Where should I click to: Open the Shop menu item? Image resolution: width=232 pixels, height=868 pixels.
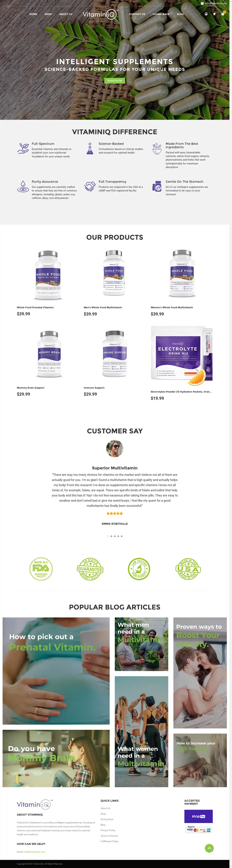coord(48,14)
